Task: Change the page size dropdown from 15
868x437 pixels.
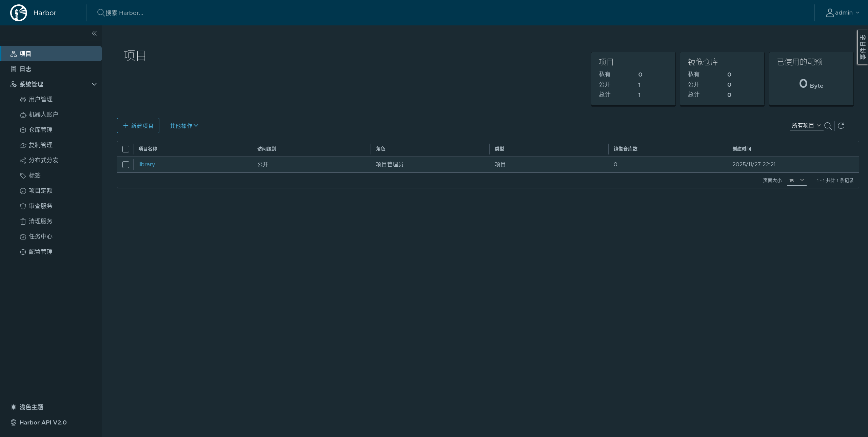Action: coord(796,181)
